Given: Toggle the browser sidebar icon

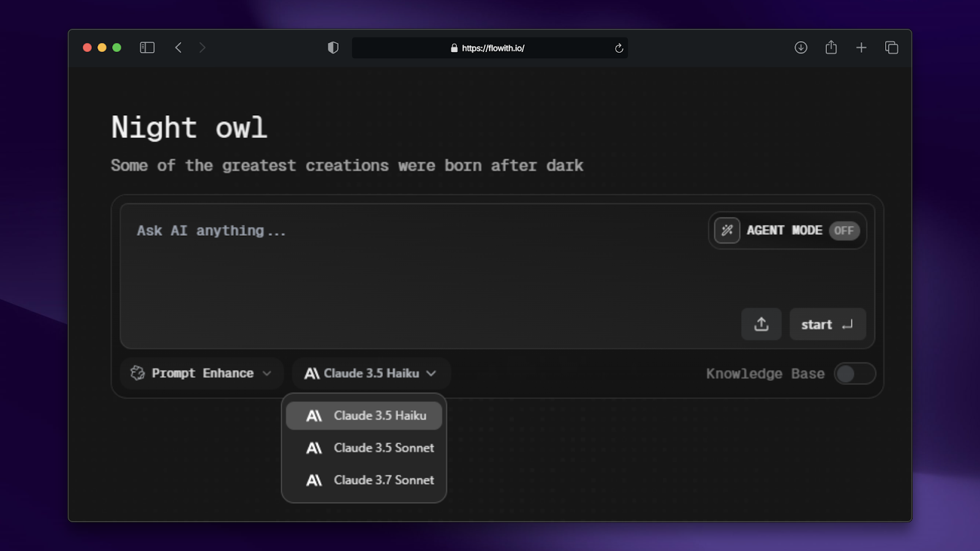Looking at the screenshot, I should click(x=147, y=48).
